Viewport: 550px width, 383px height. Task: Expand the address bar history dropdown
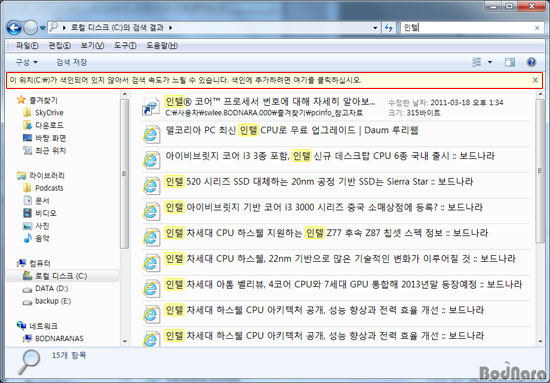pyautogui.click(x=375, y=28)
